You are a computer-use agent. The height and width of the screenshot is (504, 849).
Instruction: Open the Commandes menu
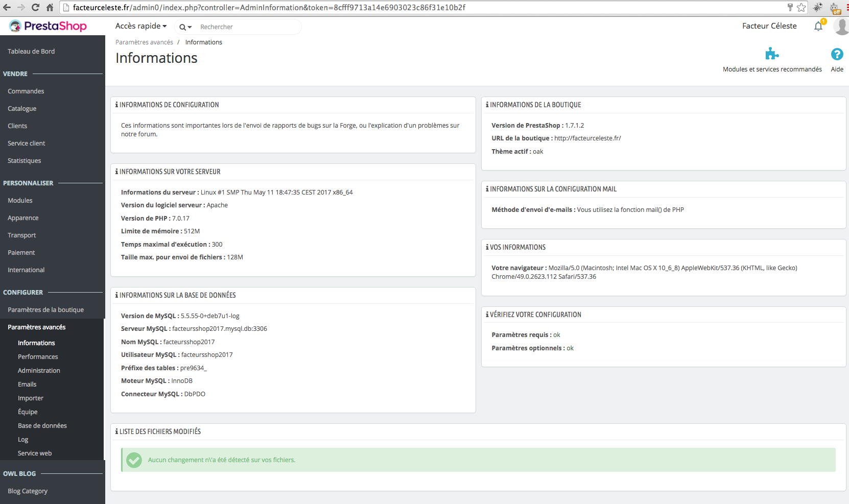(26, 91)
